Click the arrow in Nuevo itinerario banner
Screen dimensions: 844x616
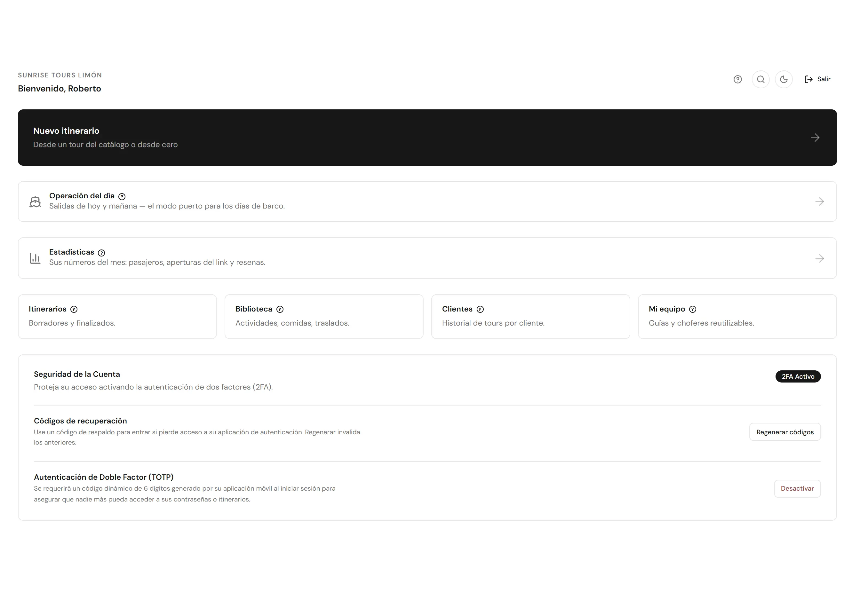815,138
